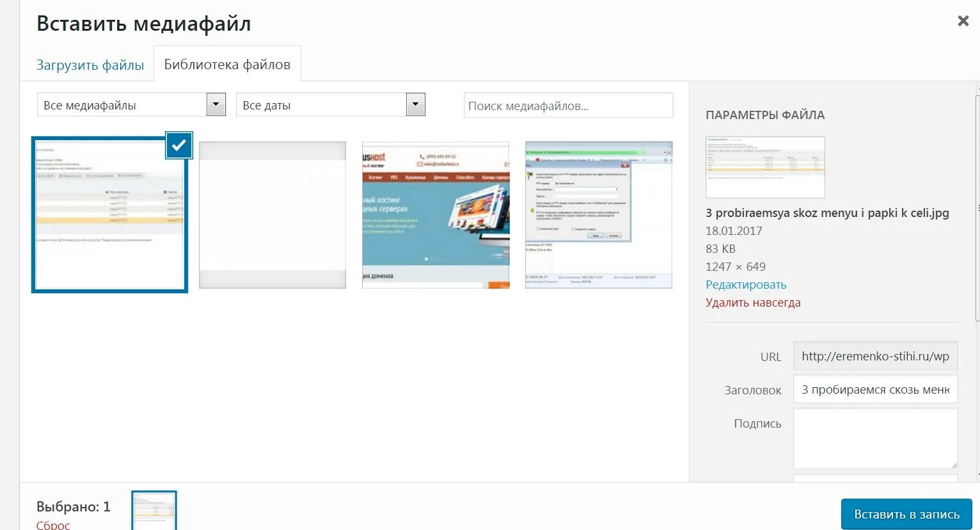
Task: Click the selected thumbnail in the bottom bar
Action: pyautogui.click(x=154, y=510)
